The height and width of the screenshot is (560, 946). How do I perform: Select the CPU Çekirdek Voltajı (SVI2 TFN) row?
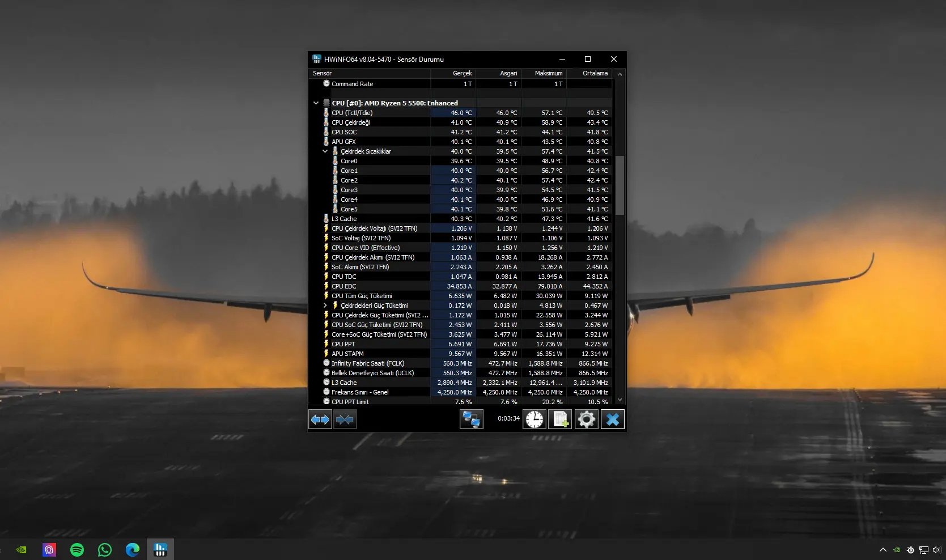460,228
